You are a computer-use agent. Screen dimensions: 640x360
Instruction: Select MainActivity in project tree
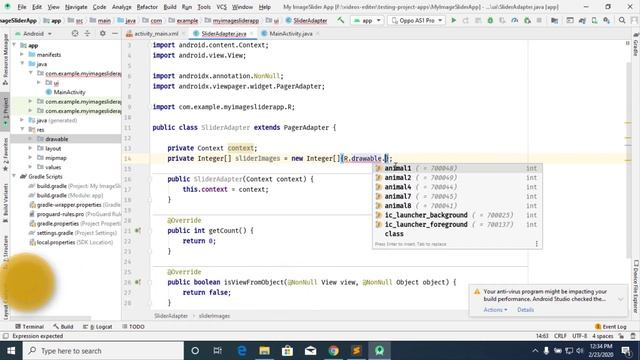(69, 92)
